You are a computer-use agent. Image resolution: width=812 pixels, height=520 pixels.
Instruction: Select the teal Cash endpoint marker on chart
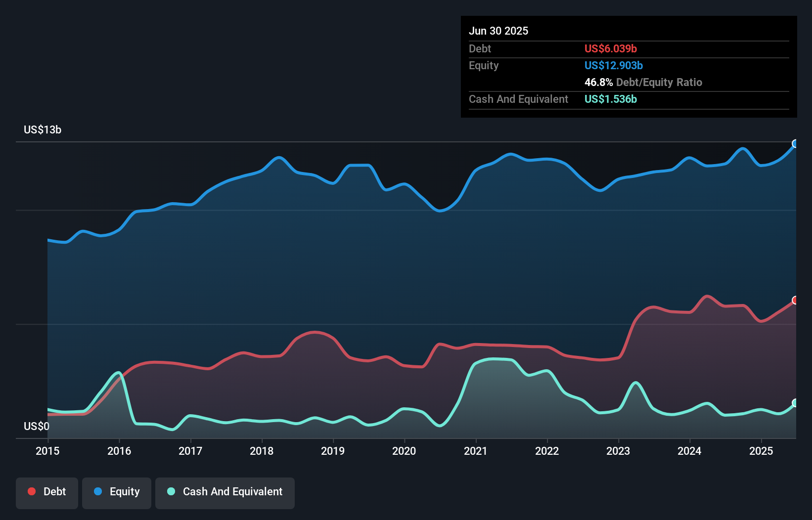[x=796, y=403]
